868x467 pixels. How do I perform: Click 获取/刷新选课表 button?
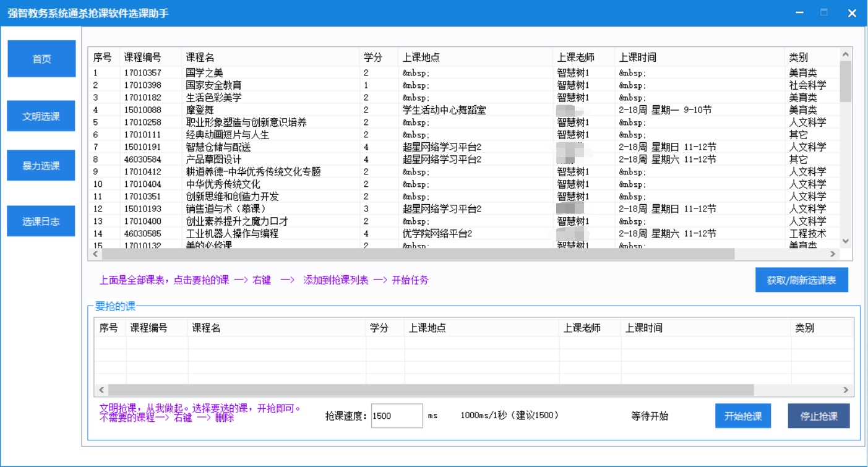pos(801,280)
